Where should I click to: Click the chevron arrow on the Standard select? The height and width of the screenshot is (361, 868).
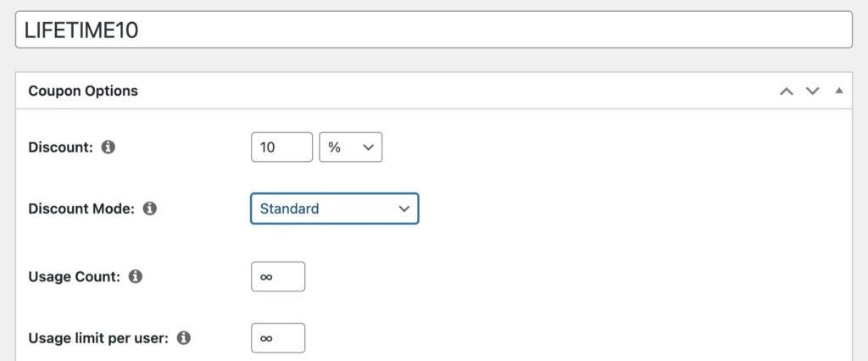click(x=403, y=208)
